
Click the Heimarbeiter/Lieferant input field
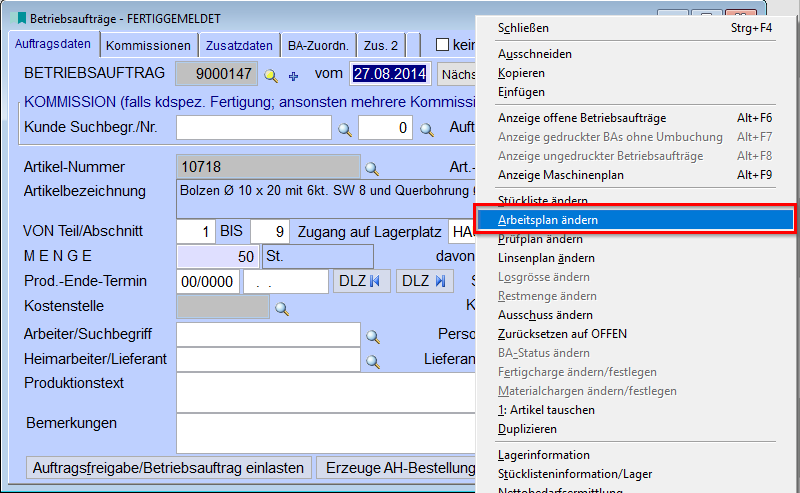click(x=268, y=359)
